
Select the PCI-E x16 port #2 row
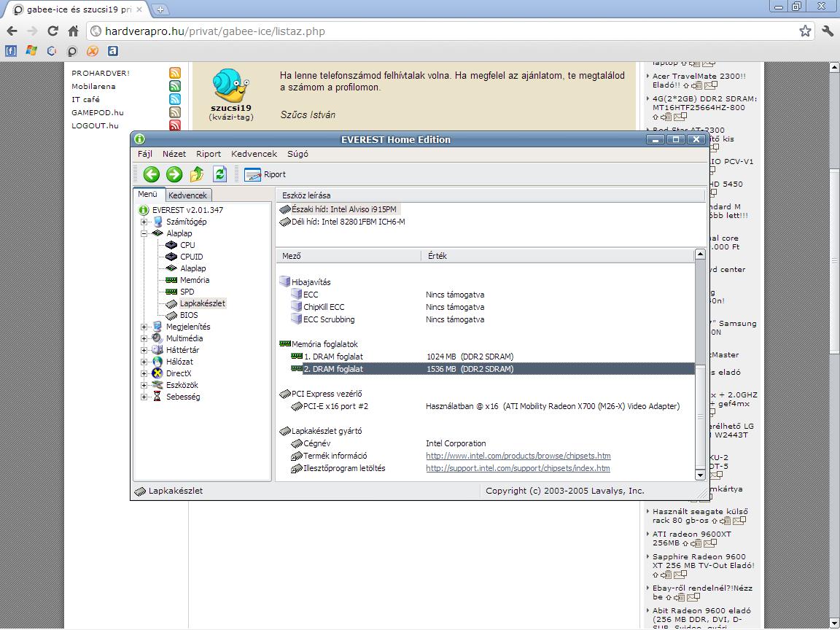[486, 407]
